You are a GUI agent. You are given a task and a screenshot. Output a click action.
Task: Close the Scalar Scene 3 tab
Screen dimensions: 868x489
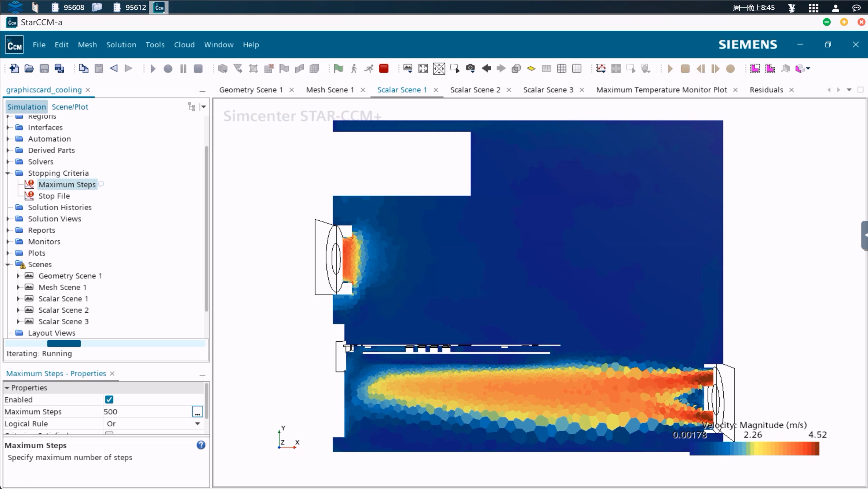tap(582, 90)
